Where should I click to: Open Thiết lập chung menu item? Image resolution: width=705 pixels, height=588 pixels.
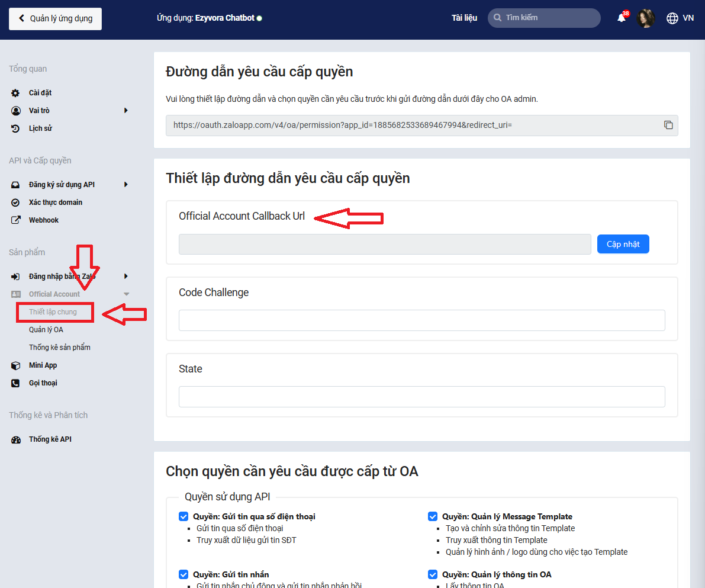click(x=53, y=312)
